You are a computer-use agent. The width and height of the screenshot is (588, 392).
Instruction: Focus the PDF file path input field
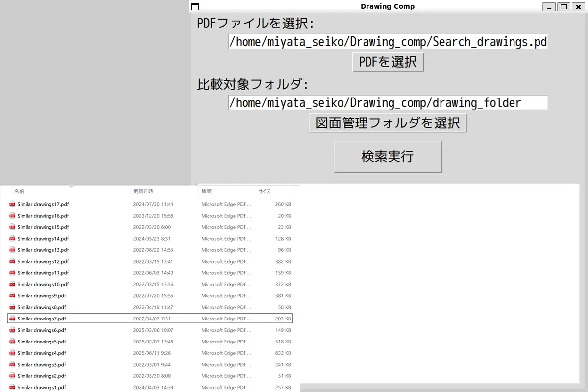tap(388, 42)
